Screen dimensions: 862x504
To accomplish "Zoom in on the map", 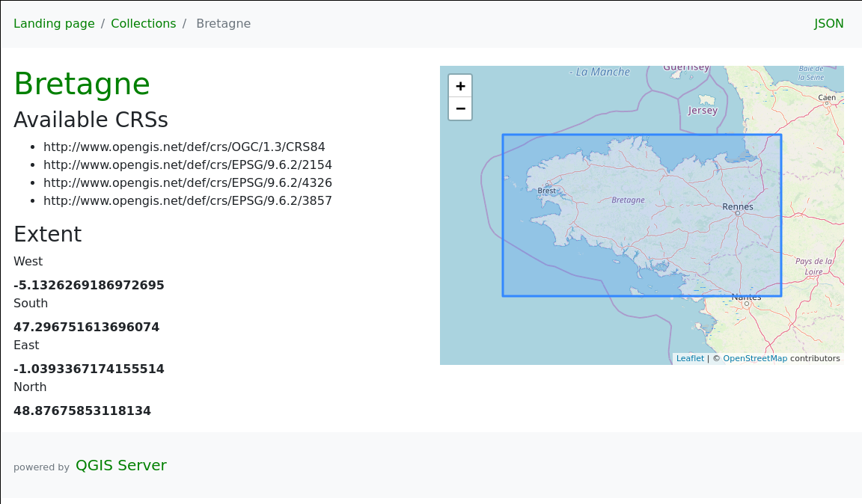I will pos(460,86).
